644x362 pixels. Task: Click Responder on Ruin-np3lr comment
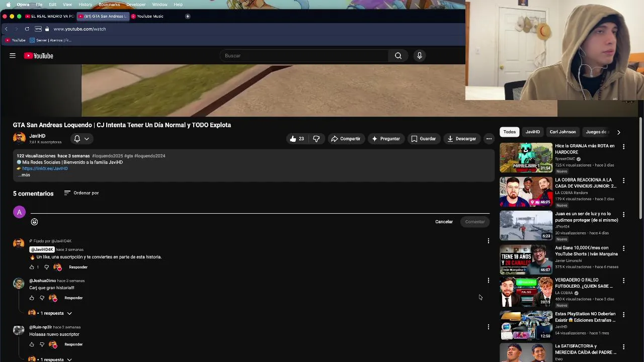pos(73,344)
